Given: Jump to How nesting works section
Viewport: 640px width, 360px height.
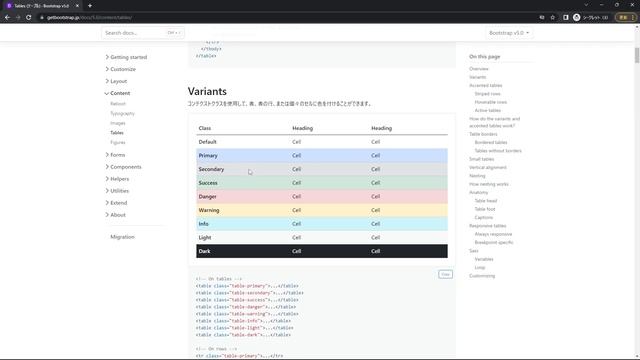Looking at the screenshot, I should coord(489,184).
